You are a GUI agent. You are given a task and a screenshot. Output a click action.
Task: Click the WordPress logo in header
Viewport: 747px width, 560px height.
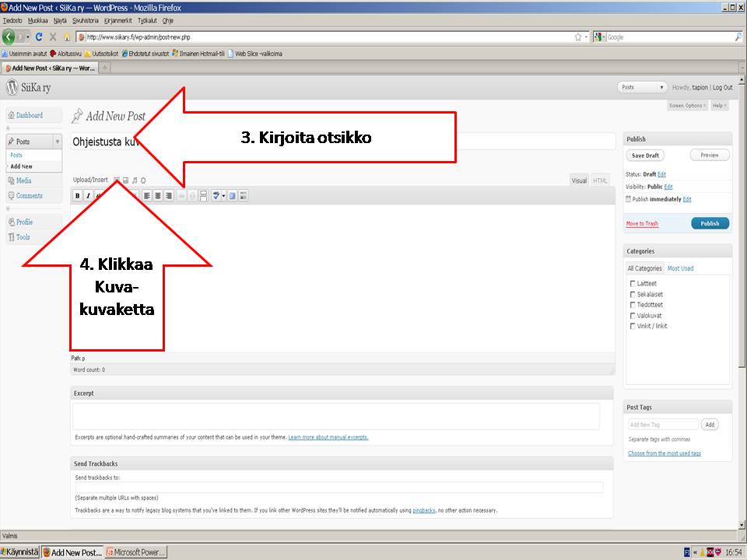[12, 87]
